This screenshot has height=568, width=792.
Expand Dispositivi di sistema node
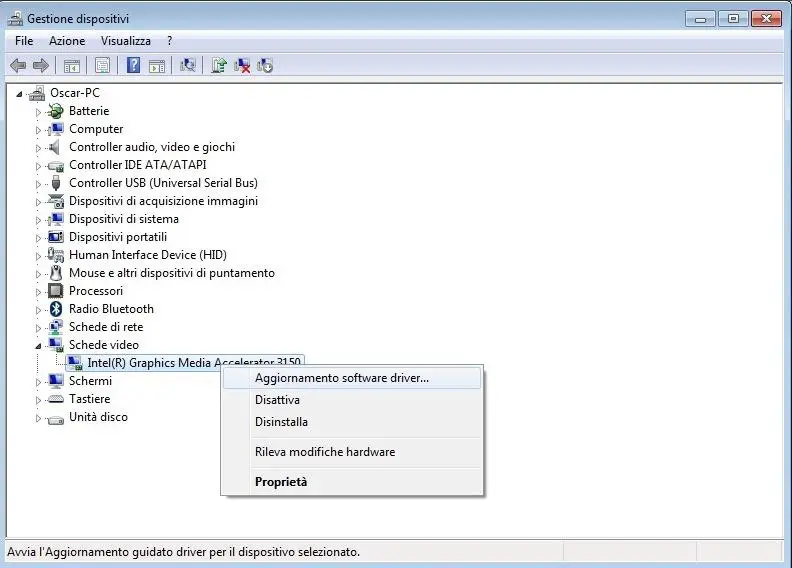pyautogui.click(x=38, y=220)
